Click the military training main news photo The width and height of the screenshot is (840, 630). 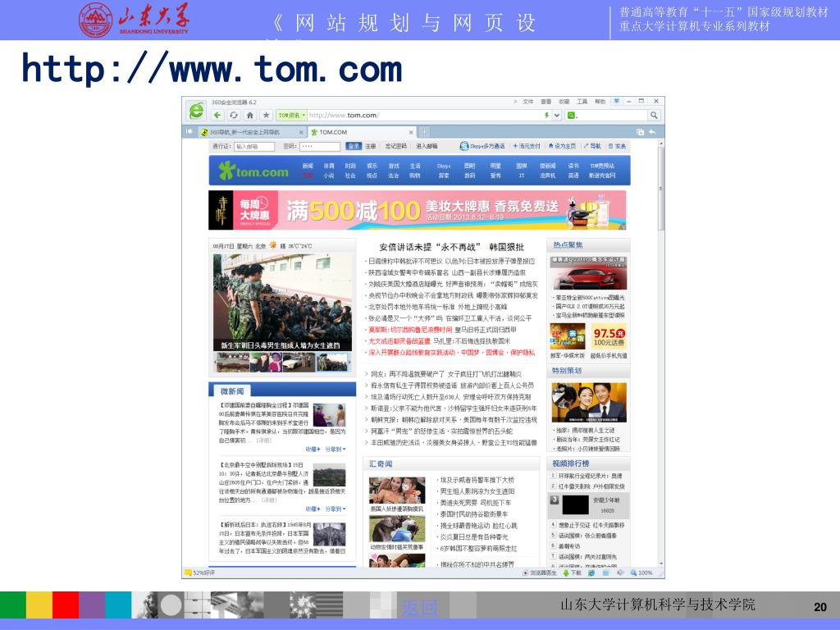coord(282,303)
